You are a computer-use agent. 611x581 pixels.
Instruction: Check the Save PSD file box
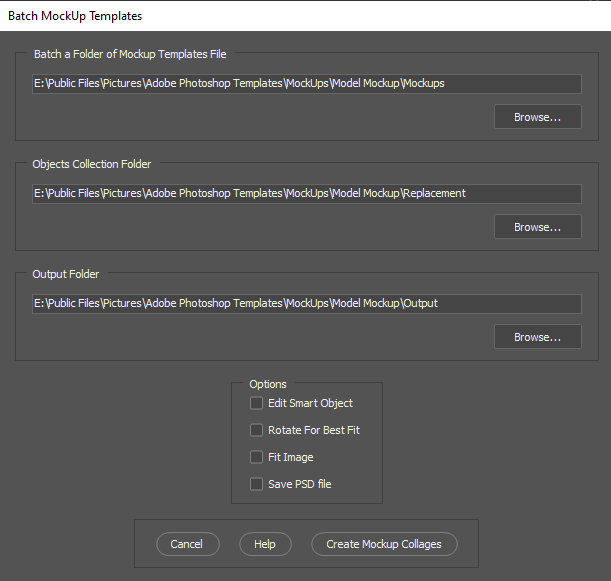tap(257, 485)
